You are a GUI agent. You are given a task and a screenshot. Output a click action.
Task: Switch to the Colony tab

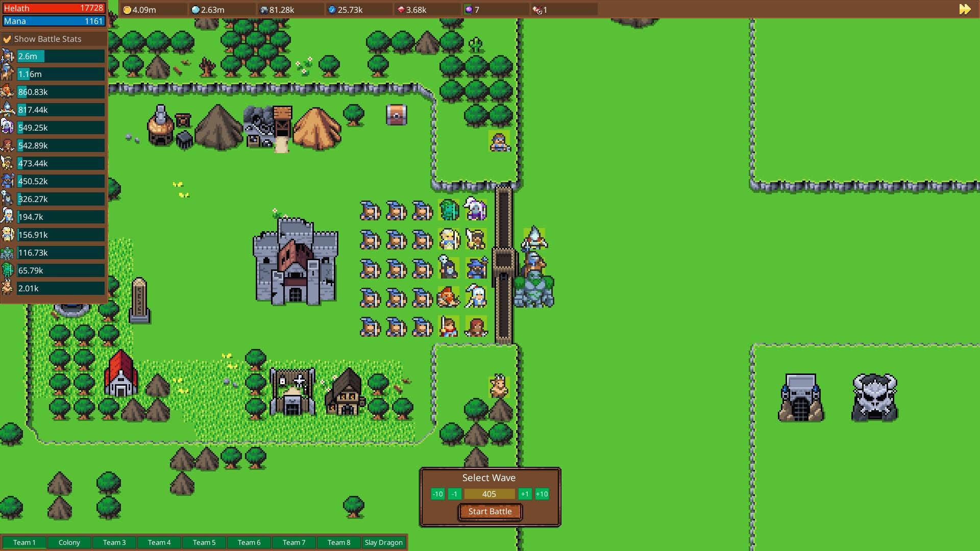coord(69,542)
